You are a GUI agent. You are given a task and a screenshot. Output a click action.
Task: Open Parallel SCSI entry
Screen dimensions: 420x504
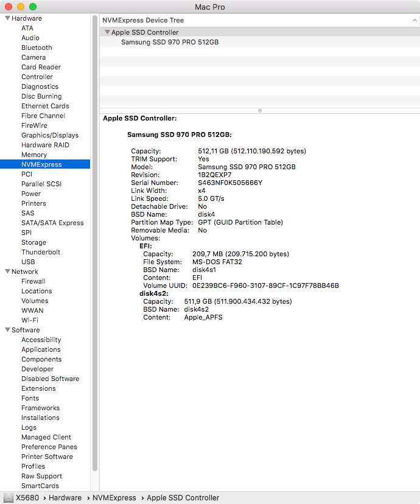pos(41,184)
